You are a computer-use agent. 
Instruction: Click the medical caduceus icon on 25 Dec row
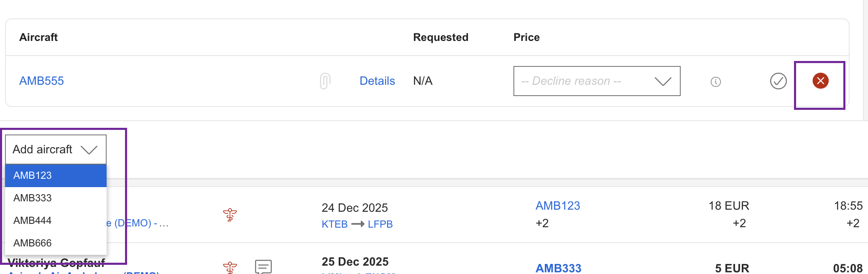pyautogui.click(x=230, y=267)
